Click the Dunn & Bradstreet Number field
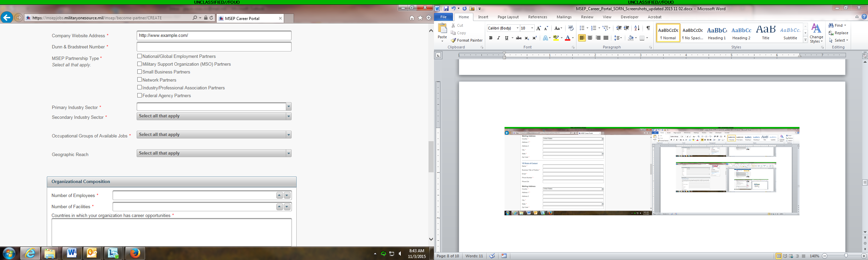The width and height of the screenshot is (868, 260). [214, 47]
